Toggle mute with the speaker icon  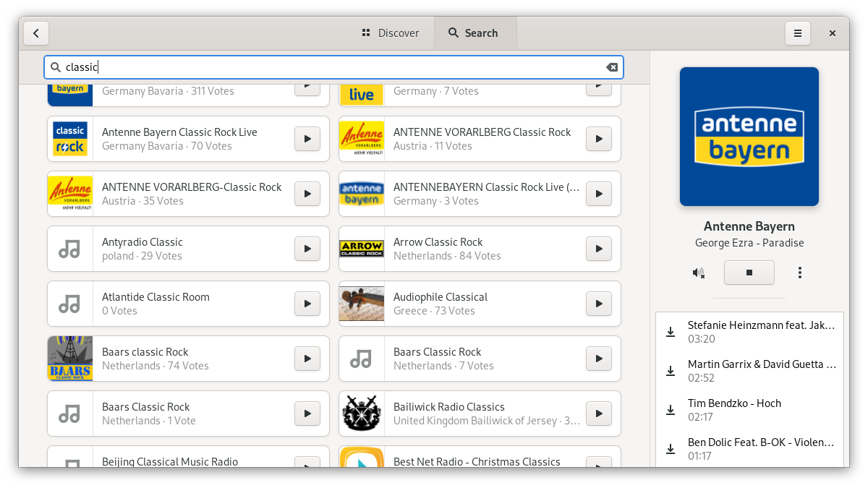[698, 273]
